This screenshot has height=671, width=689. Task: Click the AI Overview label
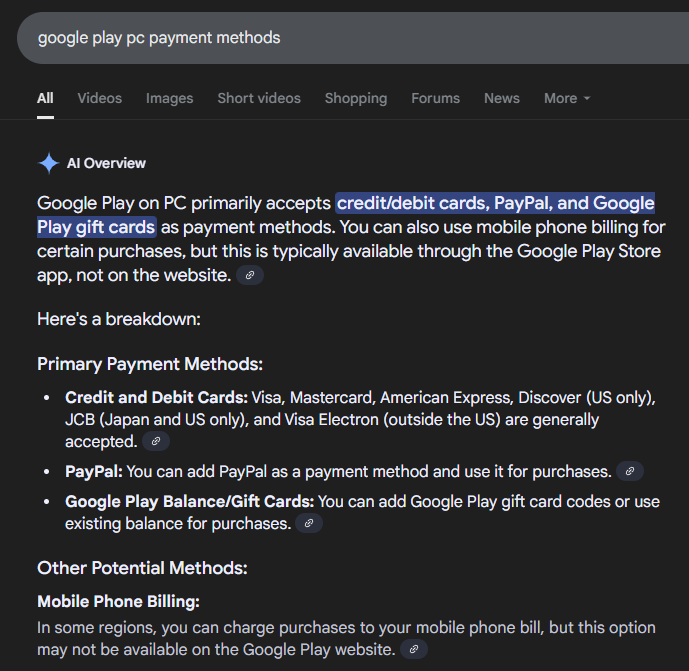click(x=106, y=163)
